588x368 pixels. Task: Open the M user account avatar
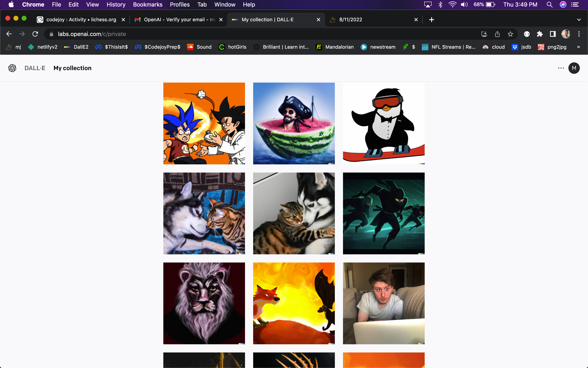point(574,68)
